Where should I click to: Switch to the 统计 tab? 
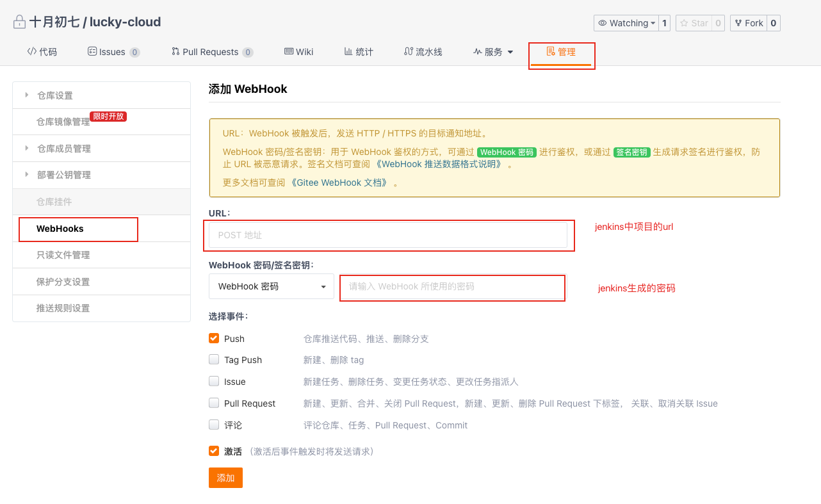click(x=359, y=52)
